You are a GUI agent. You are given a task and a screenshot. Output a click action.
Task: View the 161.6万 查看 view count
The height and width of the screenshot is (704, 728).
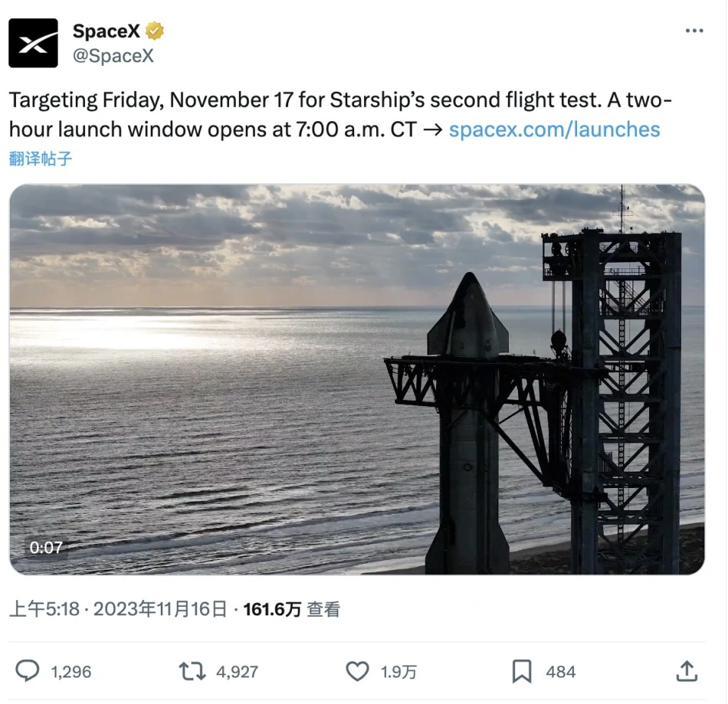[291, 609]
